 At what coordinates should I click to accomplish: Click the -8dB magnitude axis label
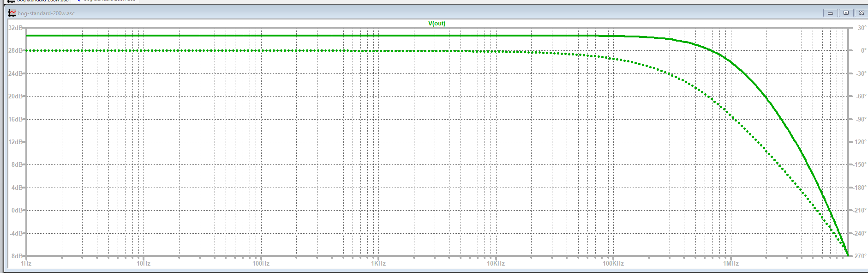[17, 256]
